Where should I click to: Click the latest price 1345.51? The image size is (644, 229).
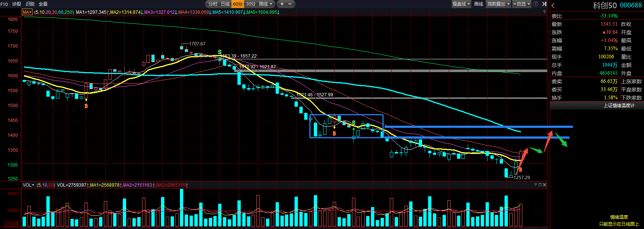[609, 24]
